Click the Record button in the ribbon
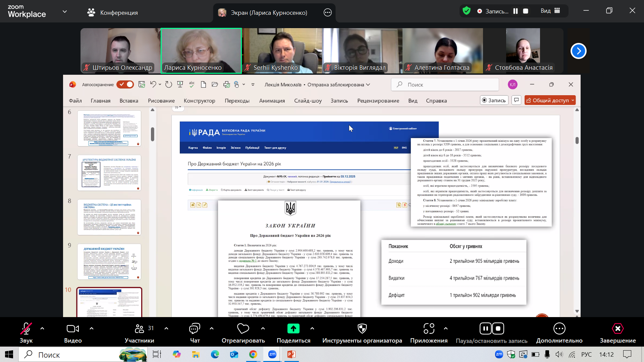 point(494,100)
